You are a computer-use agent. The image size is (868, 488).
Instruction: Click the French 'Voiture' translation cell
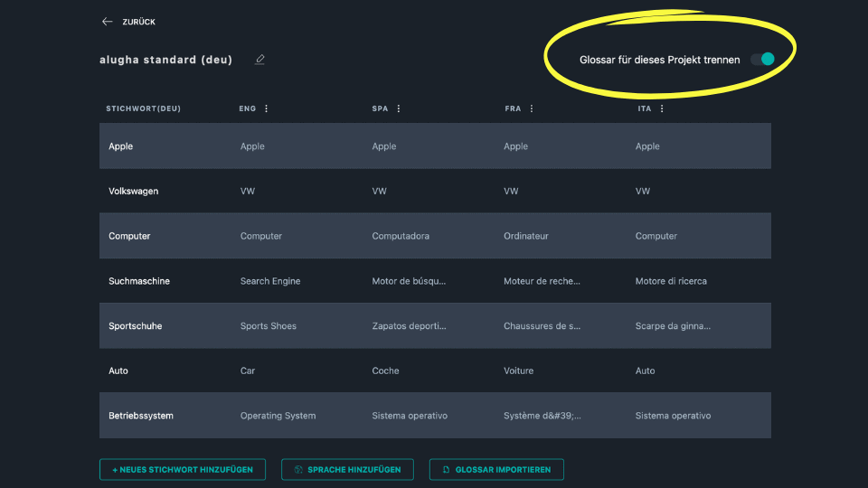click(x=519, y=371)
